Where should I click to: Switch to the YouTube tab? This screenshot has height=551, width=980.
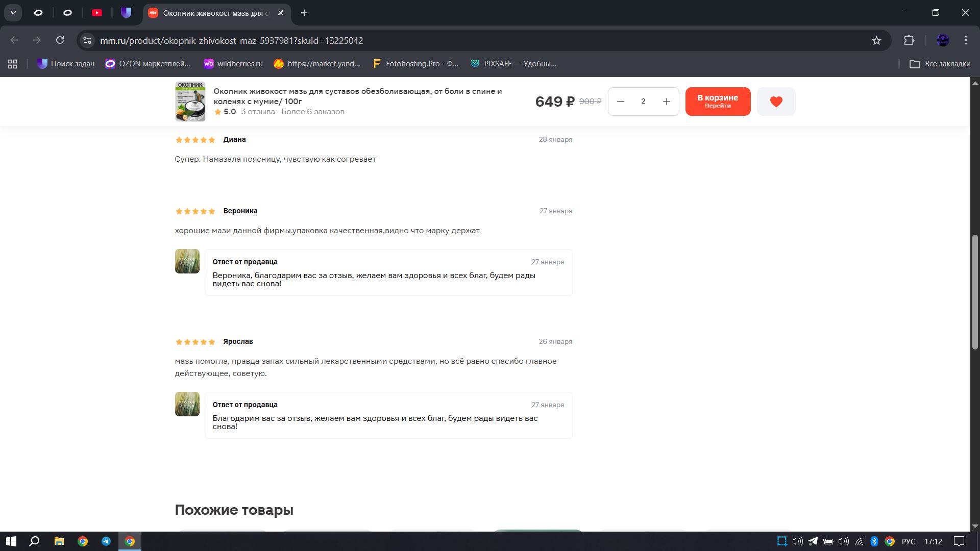pyautogui.click(x=97, y=13)
